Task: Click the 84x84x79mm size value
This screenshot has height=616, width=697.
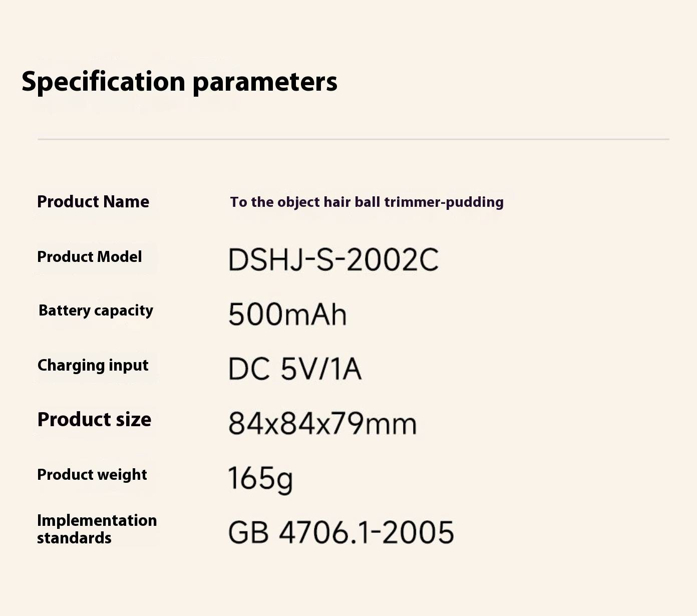Action: (322, 424)
